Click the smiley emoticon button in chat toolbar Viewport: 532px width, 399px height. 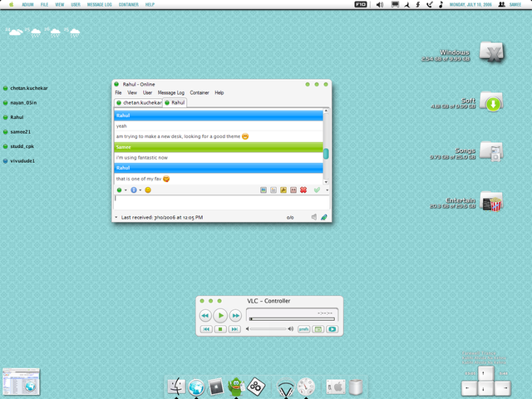148,190
